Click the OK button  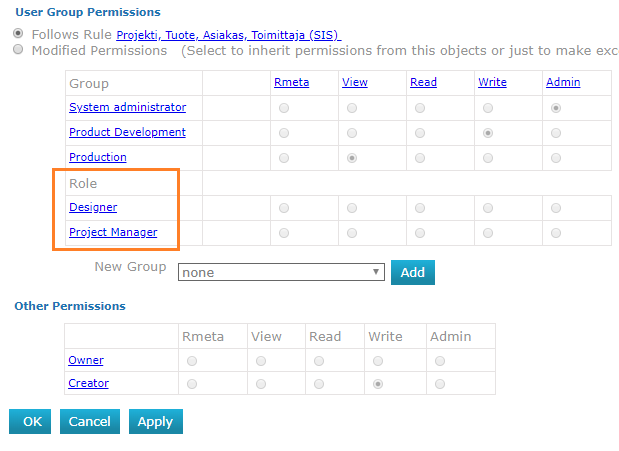tap(30, 421)
